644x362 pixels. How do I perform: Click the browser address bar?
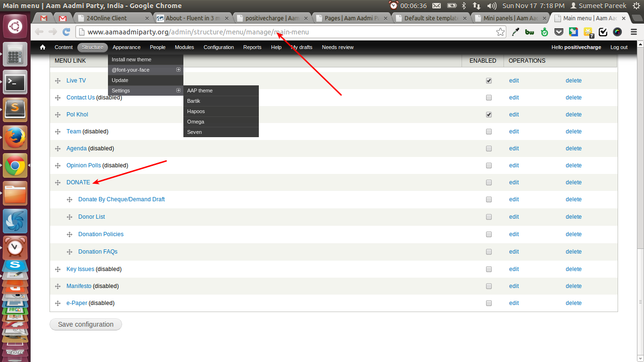click(x=290, y=32)
